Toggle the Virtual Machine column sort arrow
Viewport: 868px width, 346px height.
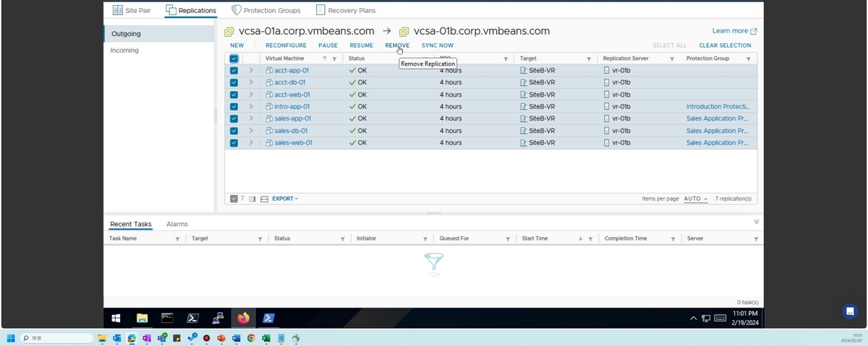tap(325, 59)
